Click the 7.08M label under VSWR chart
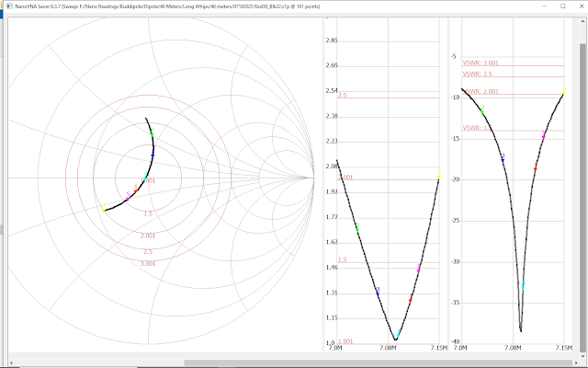Screen dimensions: 588x368 click(388, 348)
